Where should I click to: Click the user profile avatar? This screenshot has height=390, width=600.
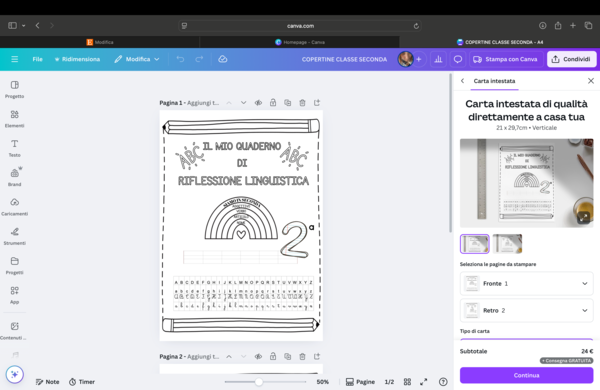[x=405, y=59]
